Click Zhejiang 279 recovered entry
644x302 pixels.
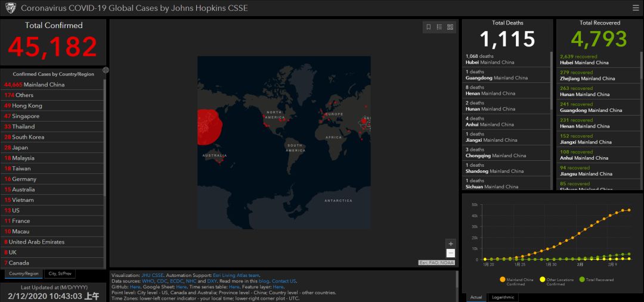(x=598, y=76)
